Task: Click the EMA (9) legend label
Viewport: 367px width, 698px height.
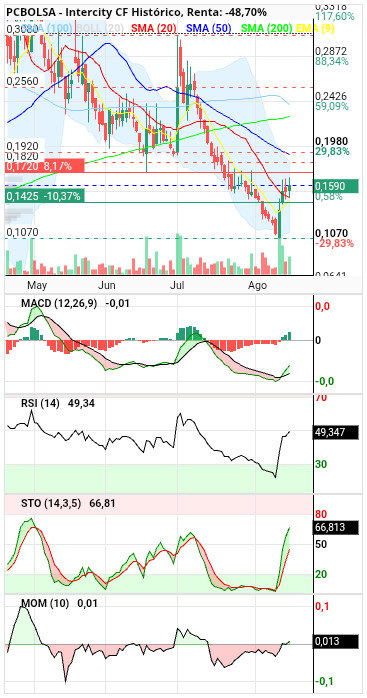Action: click(315, 28)
